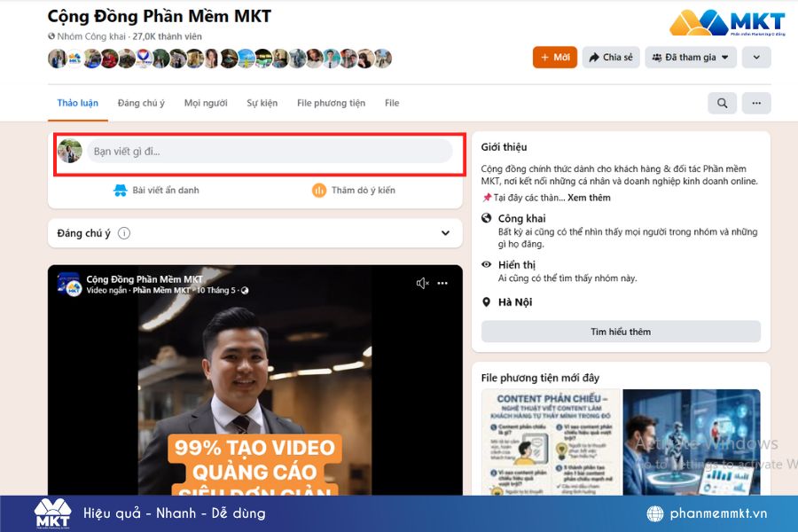Open the Đã tham gia dropdown
The width and height of the screenshot is (798, 532).
click(691, 58)
